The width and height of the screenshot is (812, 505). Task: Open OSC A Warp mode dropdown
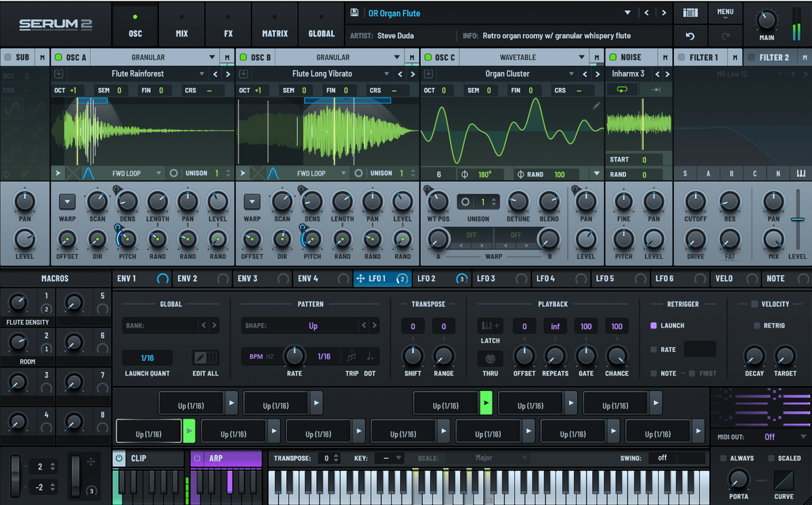point(67,201)
